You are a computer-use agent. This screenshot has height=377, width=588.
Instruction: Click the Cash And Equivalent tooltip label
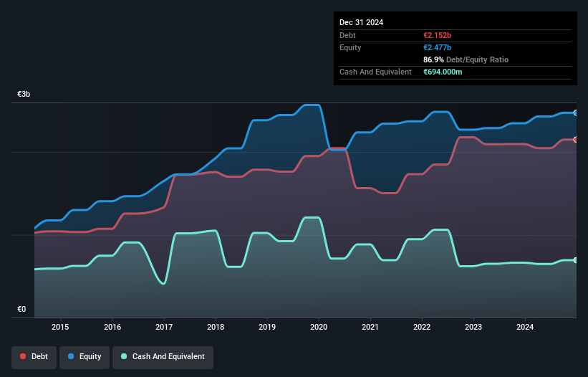(375, 72)
